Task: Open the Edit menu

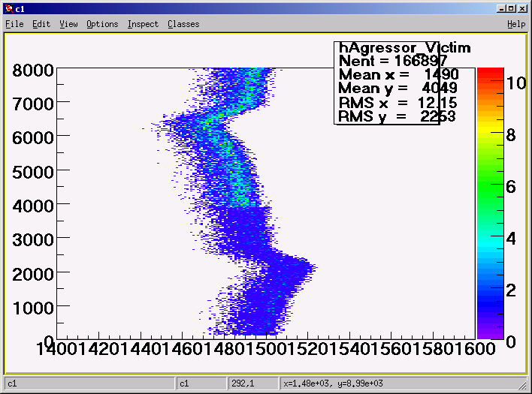Action: (x=41, y=24)
